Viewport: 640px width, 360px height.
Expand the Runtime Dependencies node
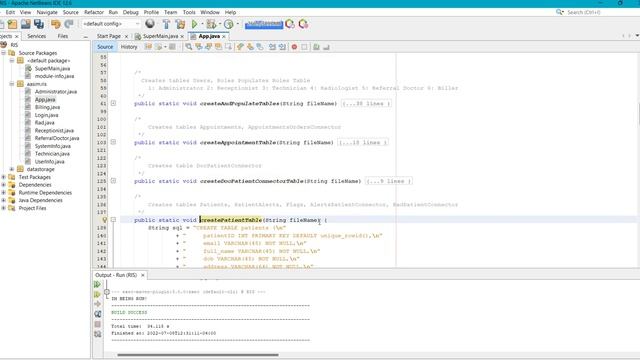point(4,192)
